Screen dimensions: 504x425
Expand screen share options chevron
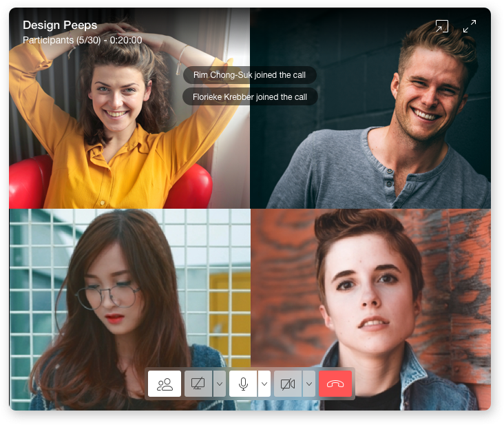pos(220,384)
